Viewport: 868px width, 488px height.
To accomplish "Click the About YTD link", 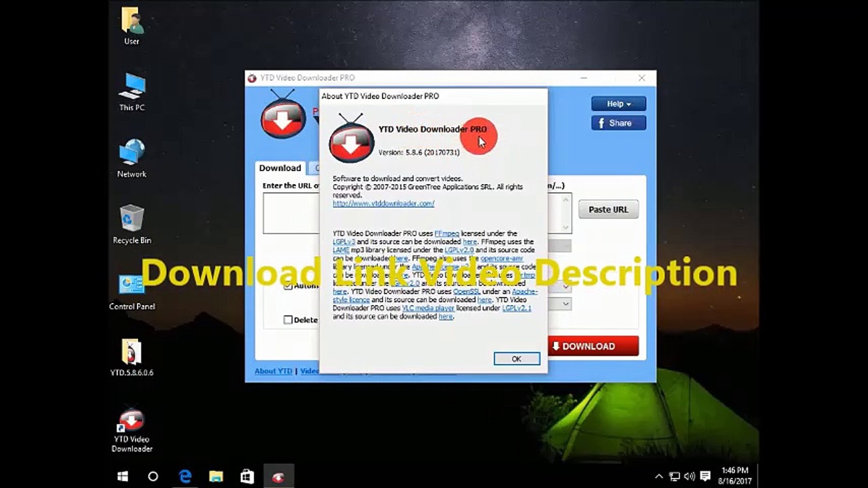I will 273,371.
